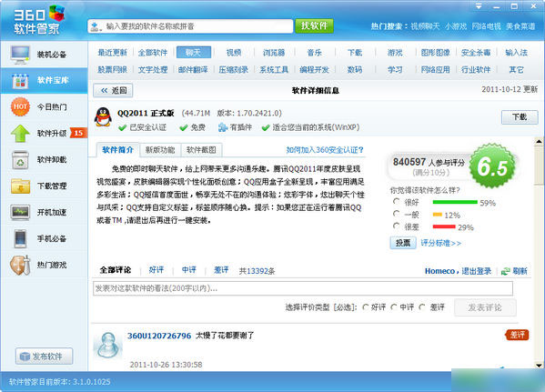Focus the comment text input box
The height and width of the screenshot is (392, 545).
tap(303, 288)
